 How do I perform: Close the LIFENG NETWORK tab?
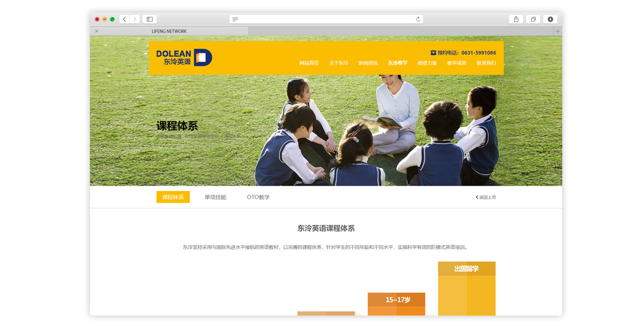click(x=96, y=31)
